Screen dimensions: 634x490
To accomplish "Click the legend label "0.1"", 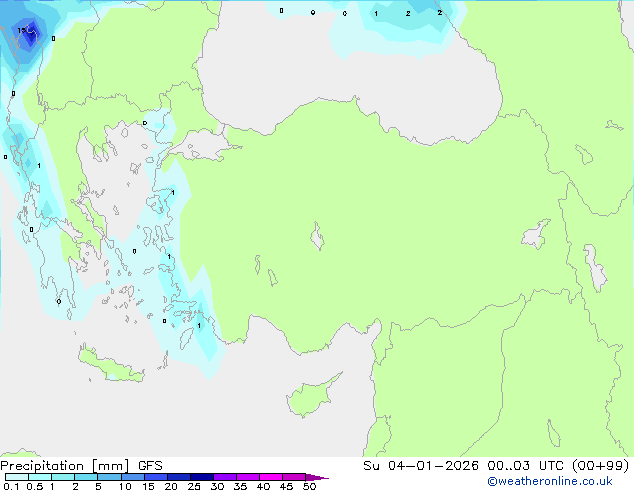I will pos(11,486).
